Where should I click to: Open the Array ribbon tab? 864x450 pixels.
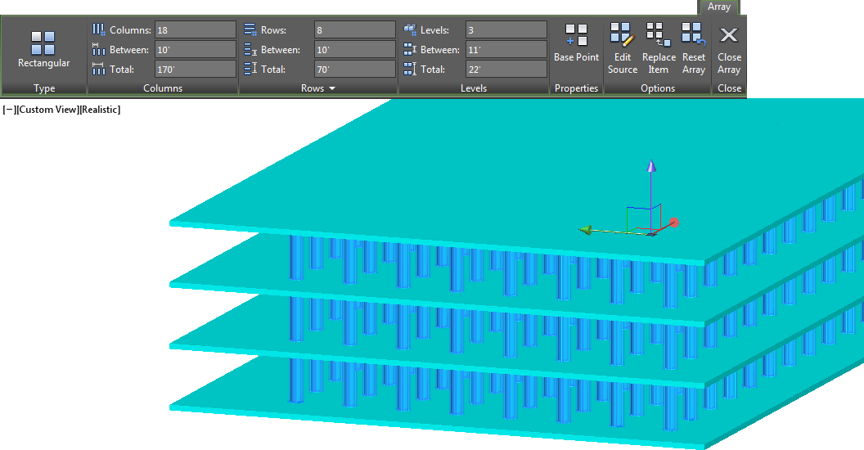pyautogui.click(x=719, y=6)
